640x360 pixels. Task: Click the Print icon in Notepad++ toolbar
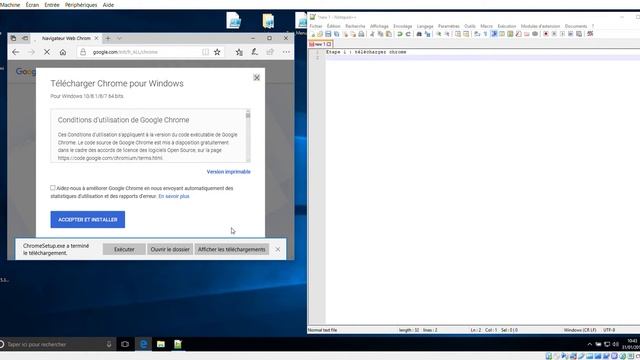pyautogui.click(x=361, y=34)
